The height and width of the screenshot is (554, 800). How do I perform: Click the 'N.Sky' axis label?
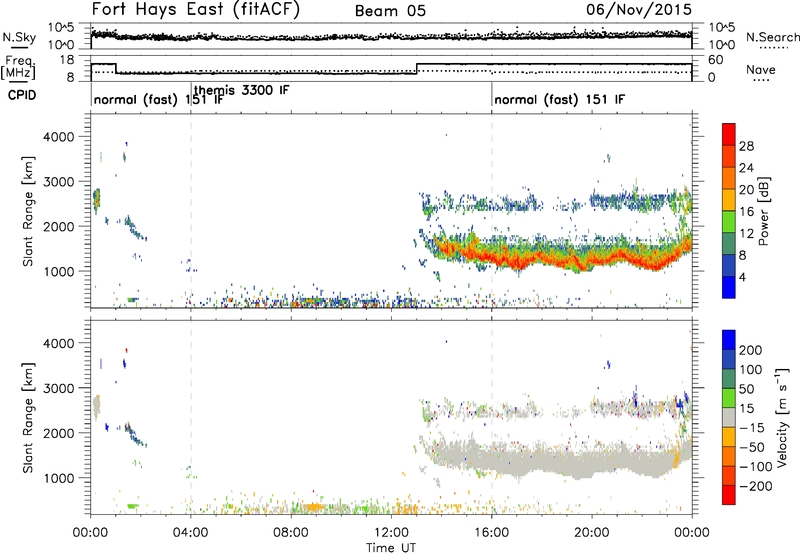19,37
